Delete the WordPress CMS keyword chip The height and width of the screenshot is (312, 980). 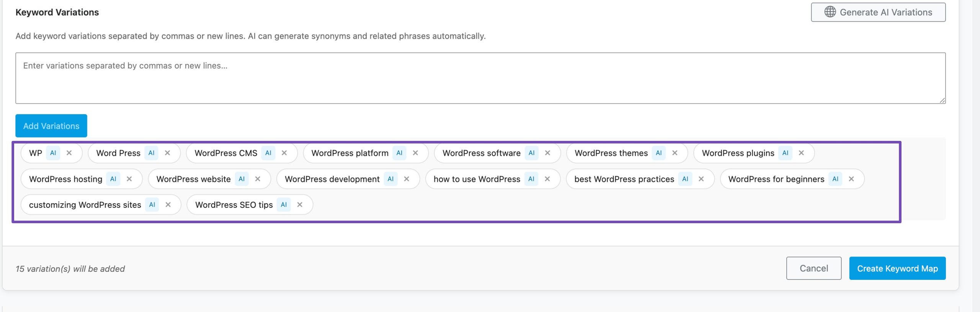[x=284, y=153]
